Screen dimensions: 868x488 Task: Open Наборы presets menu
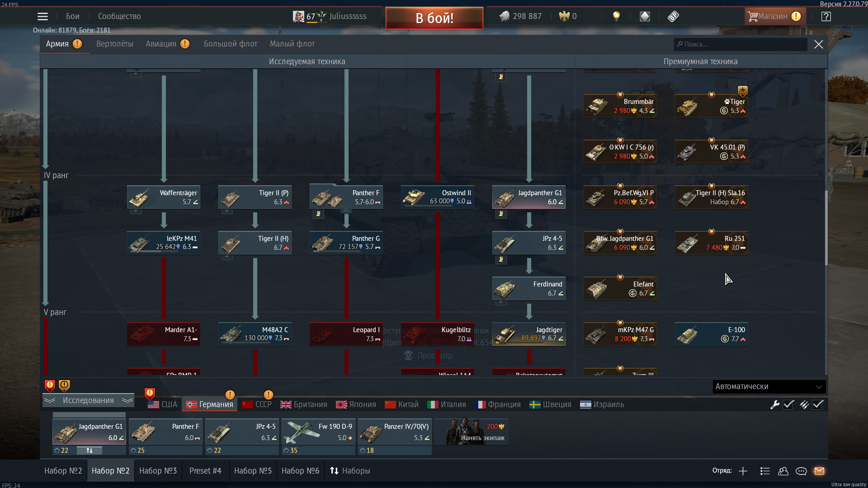[350, 471]
